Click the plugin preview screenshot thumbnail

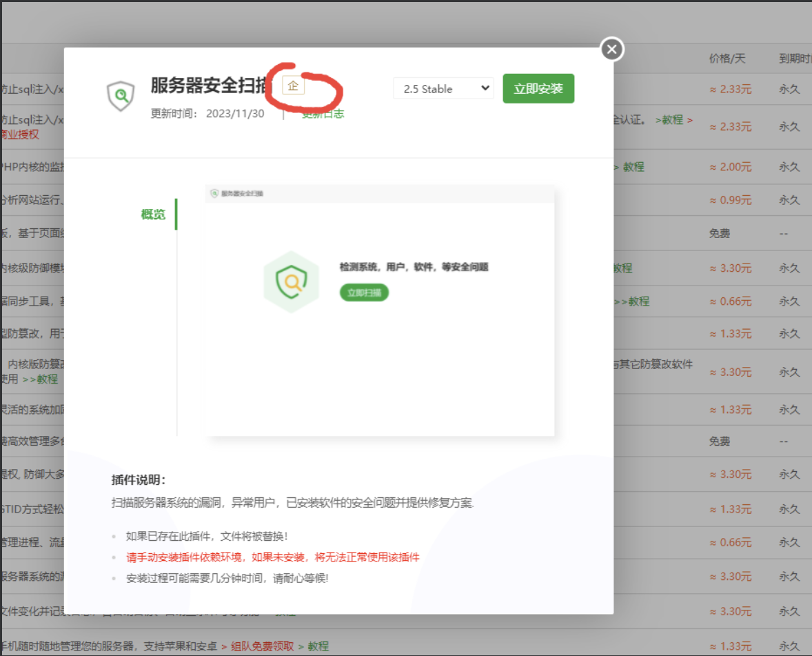click(x=380, y=310)
